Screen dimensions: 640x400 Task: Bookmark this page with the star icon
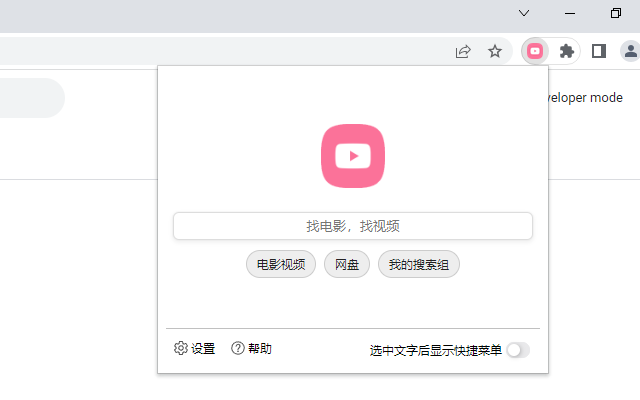[495, 51]
